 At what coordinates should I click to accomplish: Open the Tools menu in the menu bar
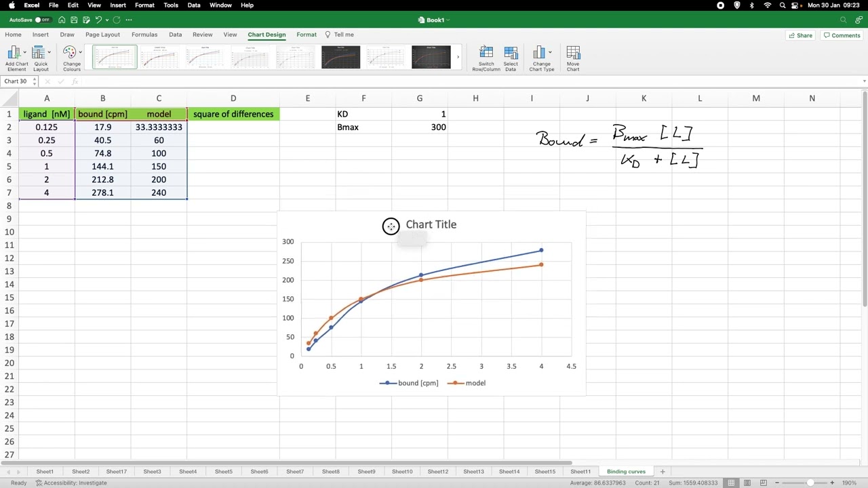coord(171,5)
